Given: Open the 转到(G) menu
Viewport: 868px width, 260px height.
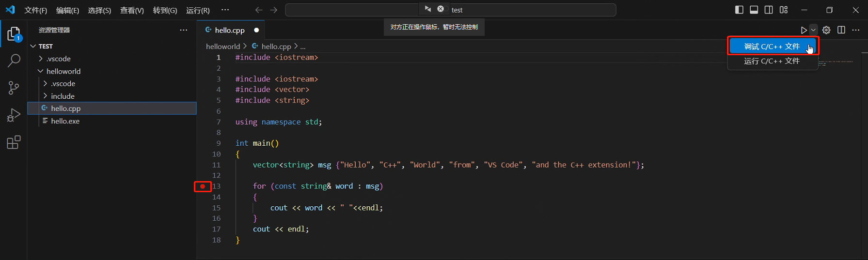Looking at the screenshot, I should point(165,10).
